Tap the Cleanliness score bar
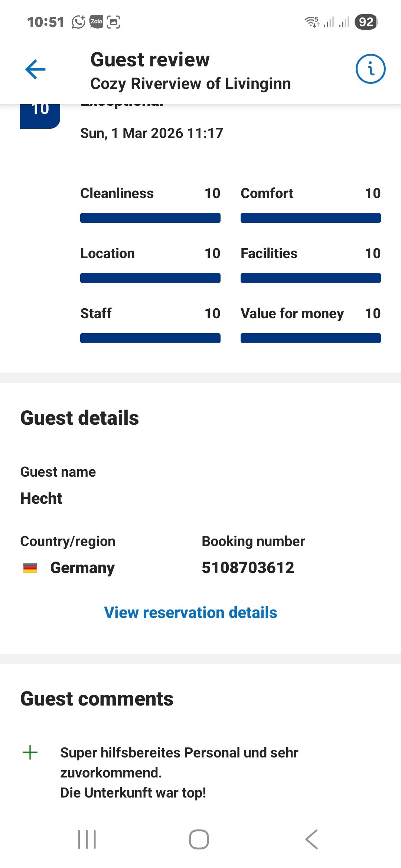 [x=150, y=218]
